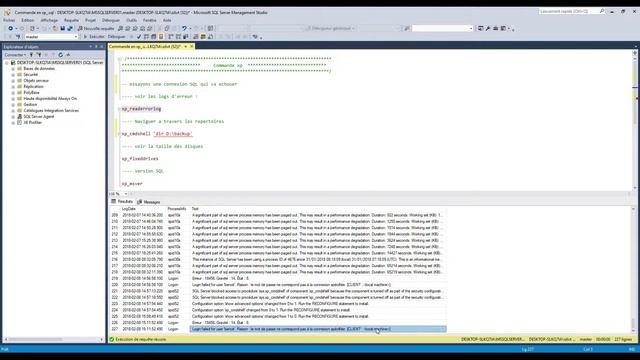
Task: Click the comment selected lines icon
Action: [221, 37]
